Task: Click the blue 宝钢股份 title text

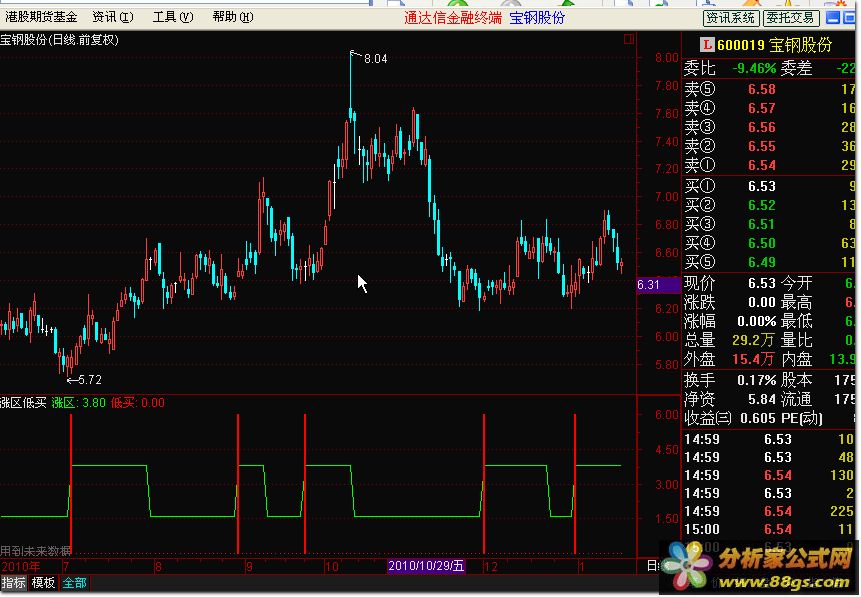Action: (537, 18)
